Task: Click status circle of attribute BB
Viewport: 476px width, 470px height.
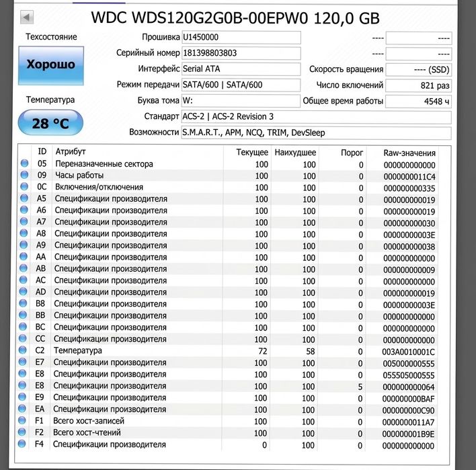Action: [x=23, y=315]
